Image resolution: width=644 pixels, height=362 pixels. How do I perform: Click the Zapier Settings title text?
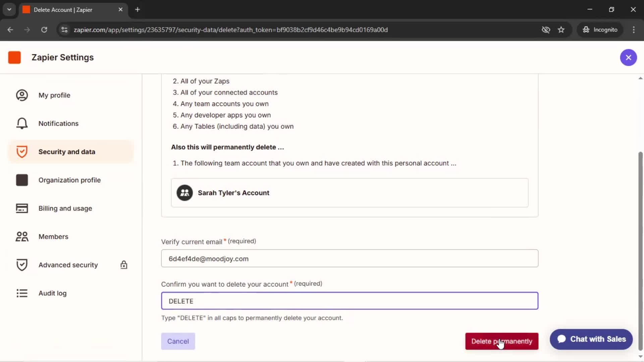[62, 57]
